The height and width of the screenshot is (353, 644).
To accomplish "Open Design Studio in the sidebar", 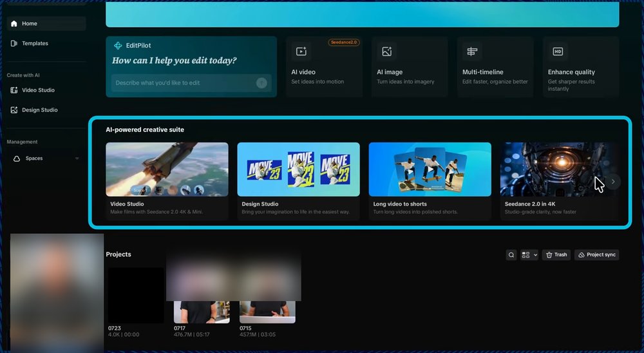I will click(x=46, y=110).
